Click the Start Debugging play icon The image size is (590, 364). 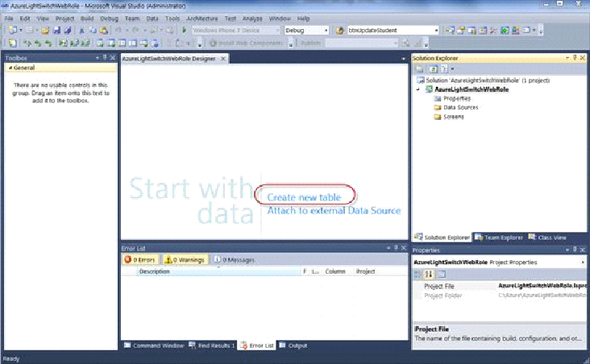pos(184,31)
